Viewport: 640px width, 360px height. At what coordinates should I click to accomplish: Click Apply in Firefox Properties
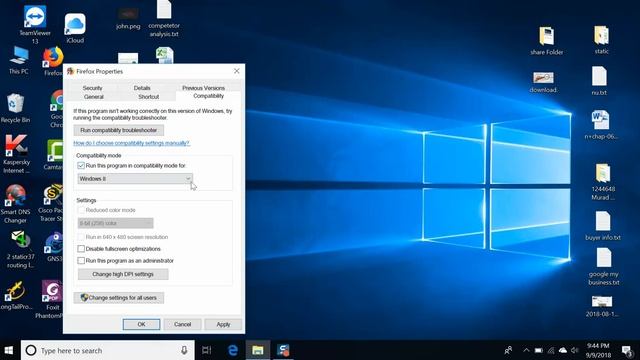point(223,324)
